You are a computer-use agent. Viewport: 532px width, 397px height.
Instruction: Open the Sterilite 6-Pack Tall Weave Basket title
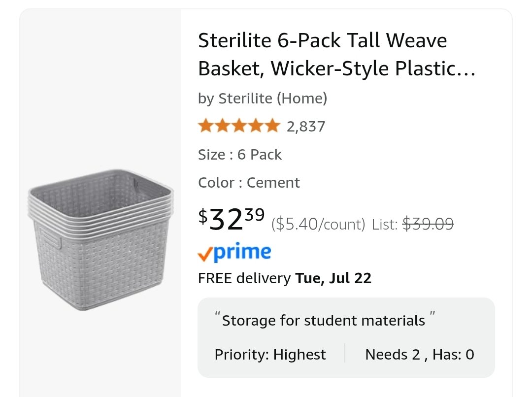337,54
